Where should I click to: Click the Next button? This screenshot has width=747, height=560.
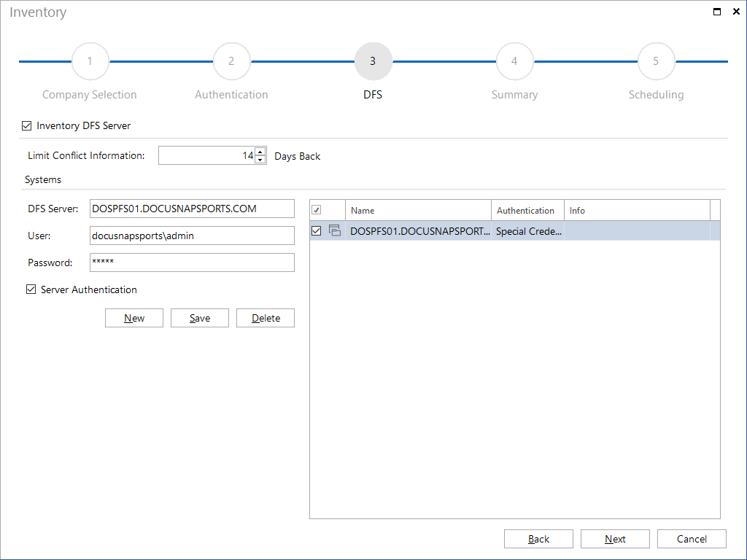[615, 539]
